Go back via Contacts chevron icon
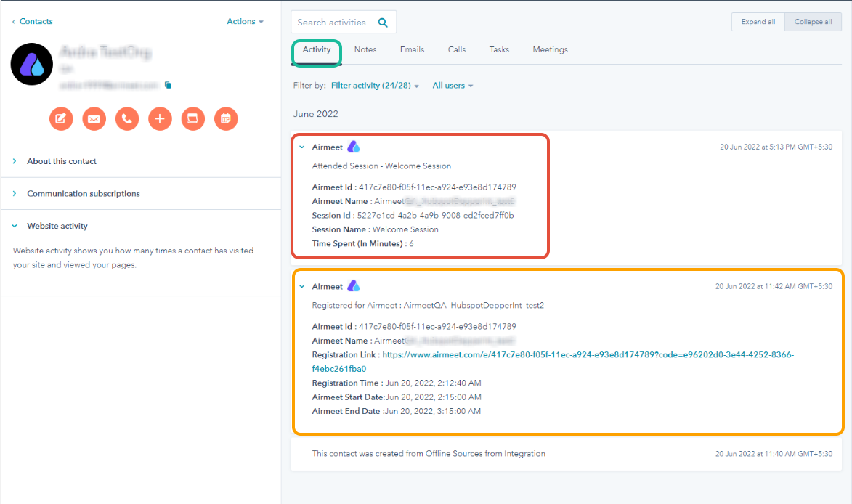This screenshot has height=504, width=852. 14,22
